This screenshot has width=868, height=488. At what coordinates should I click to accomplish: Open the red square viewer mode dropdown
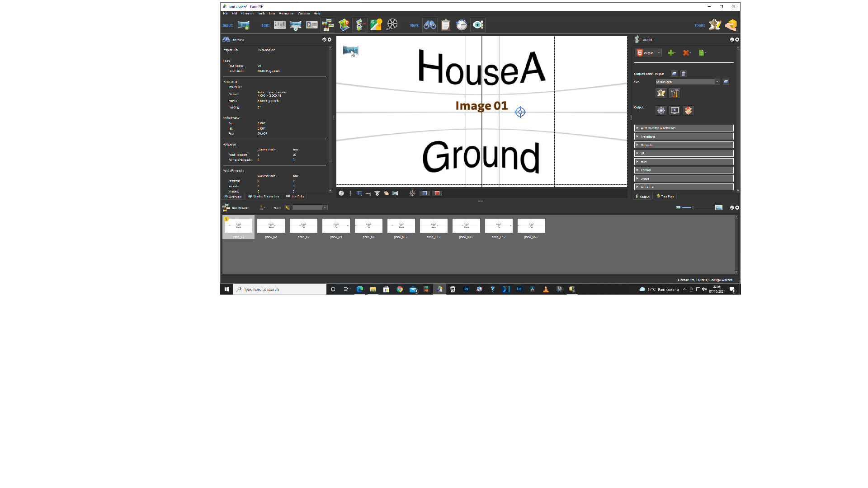(x=438, y=193)
